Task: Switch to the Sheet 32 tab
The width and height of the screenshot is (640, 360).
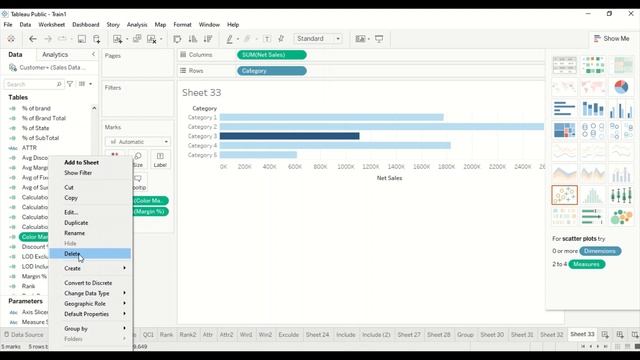Action: (x=551, y=335)
